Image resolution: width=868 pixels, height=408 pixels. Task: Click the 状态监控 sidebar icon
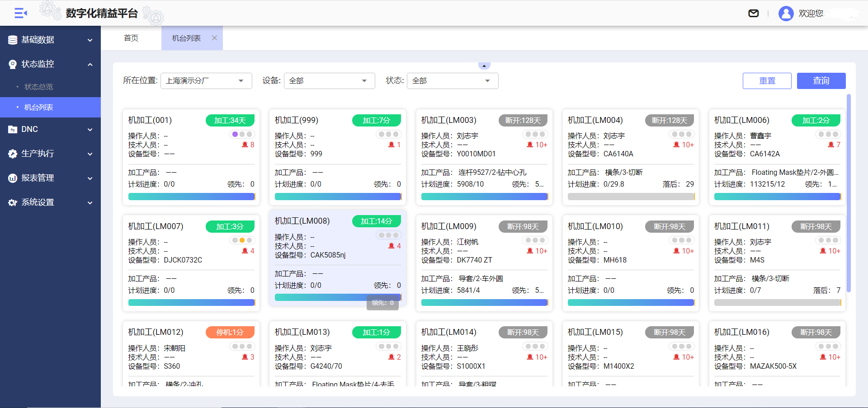pos(13,64)
